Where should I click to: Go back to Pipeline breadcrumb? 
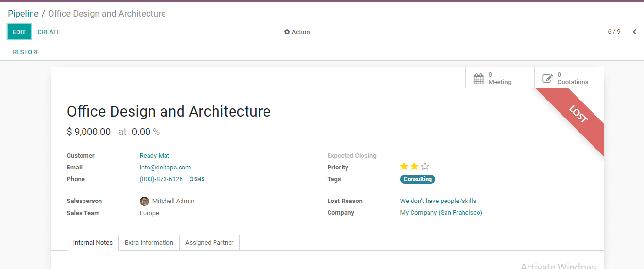23,14
